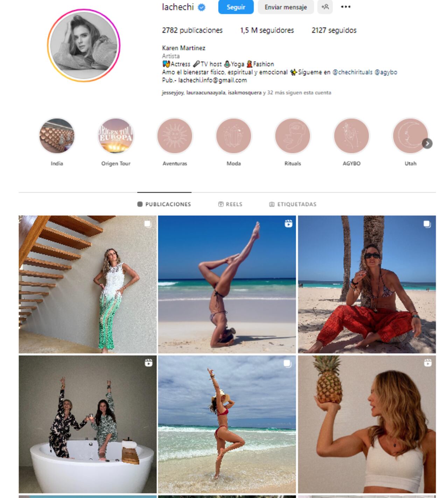Click the Seguir button
Screen dimensions: 448x498
click(236, 7)
